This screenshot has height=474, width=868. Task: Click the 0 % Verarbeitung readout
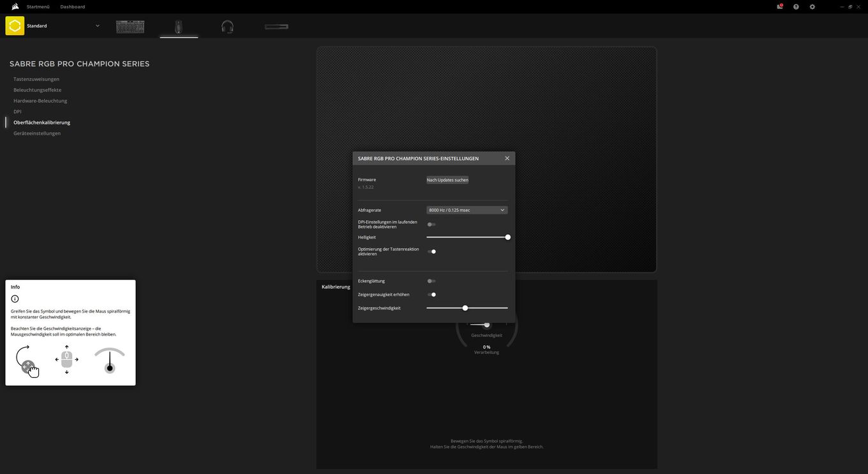[486, 350]
